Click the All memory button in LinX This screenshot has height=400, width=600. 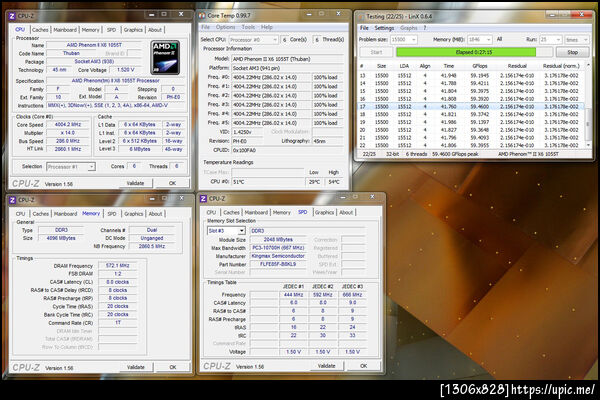click(x=499, y=39)
